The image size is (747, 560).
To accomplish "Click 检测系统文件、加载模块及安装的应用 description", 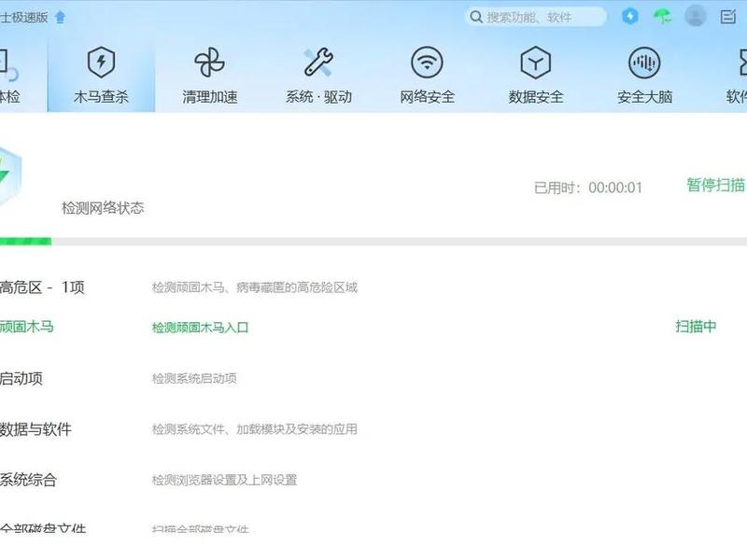I will (x=254, y=429).
